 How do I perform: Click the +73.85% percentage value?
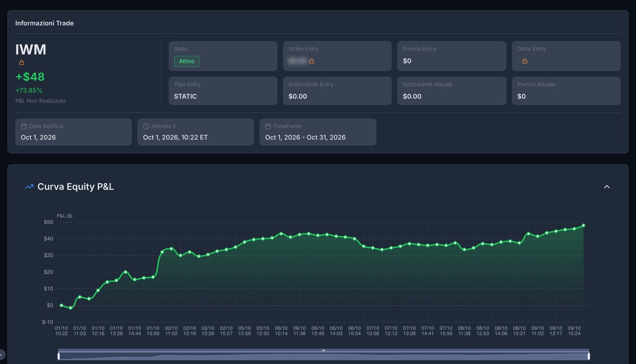[x=29, y=91]
